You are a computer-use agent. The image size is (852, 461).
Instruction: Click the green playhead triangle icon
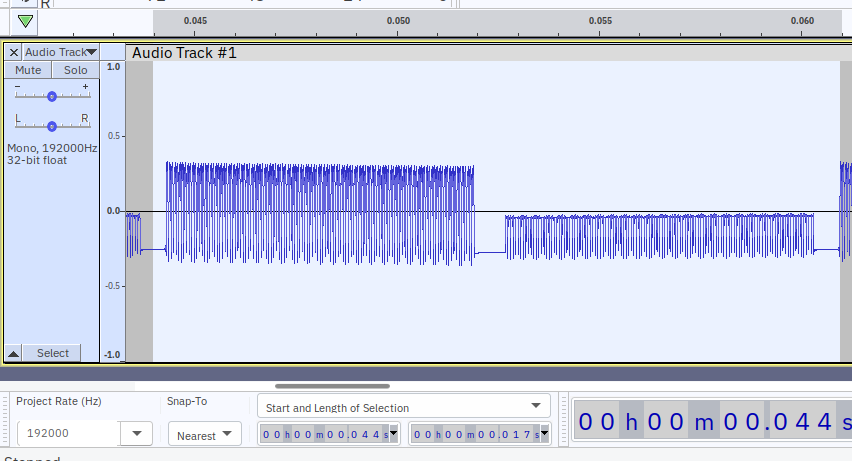click(26, 21)
